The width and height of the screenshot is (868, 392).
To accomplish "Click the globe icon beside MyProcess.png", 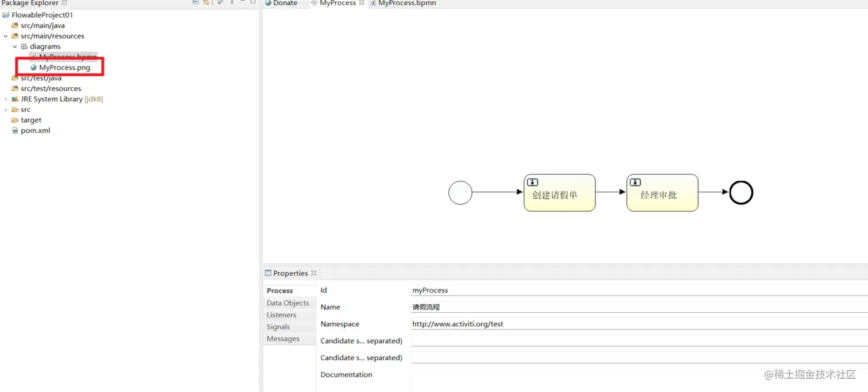I will pyautogui.click(x=33, y=68).
